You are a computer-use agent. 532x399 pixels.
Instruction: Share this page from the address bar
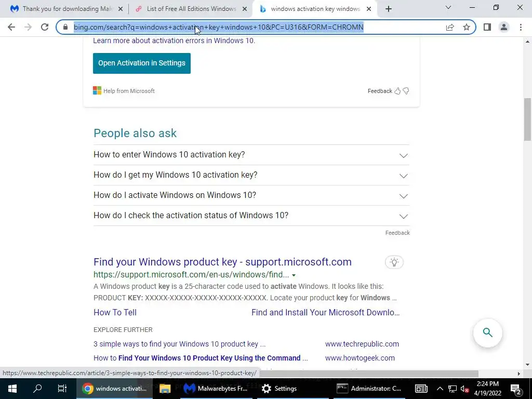coord(450,27)
